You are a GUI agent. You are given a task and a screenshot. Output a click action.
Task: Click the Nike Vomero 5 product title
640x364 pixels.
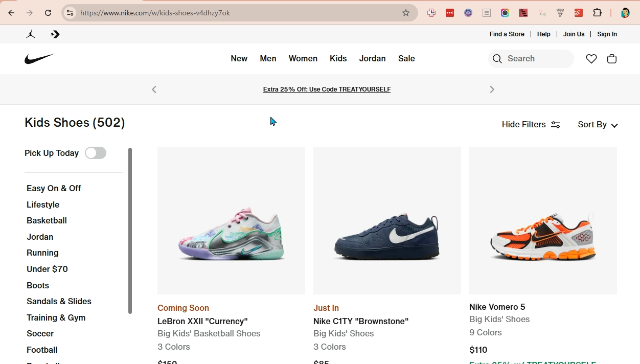pos(497,307)
